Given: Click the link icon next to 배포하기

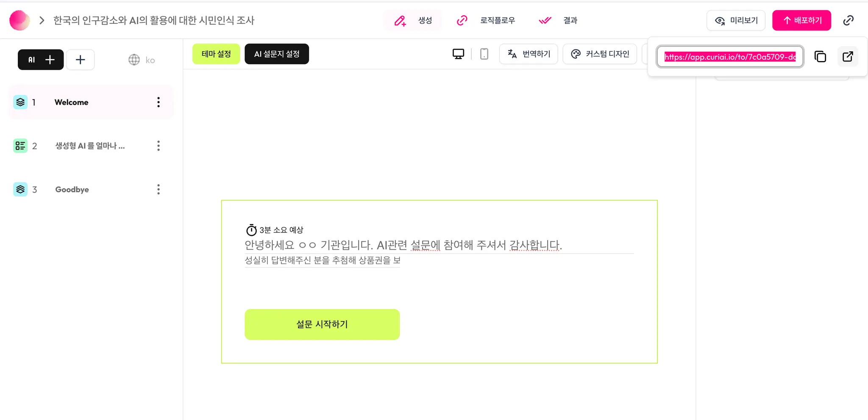Looking at the screenshot, I should point(848,20).
